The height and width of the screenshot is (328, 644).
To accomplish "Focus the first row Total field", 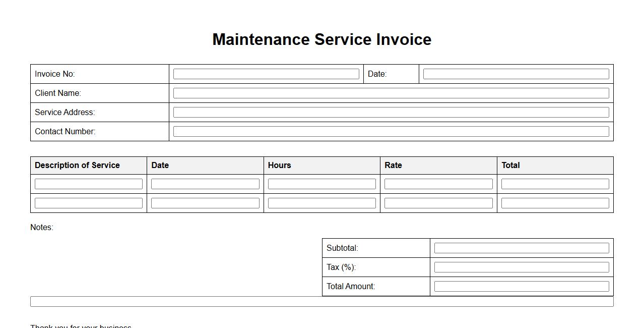I will (555, 184).
